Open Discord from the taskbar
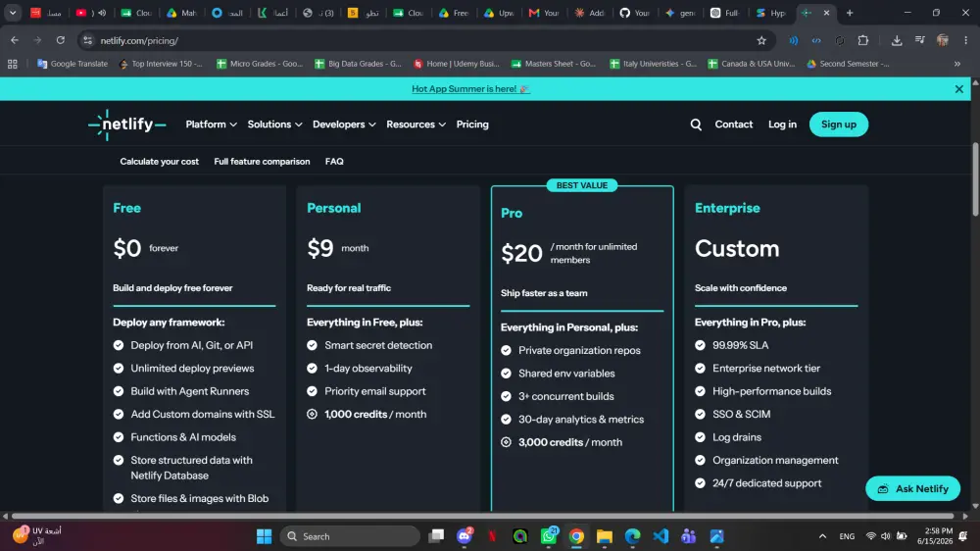 (x=465, y=536)
